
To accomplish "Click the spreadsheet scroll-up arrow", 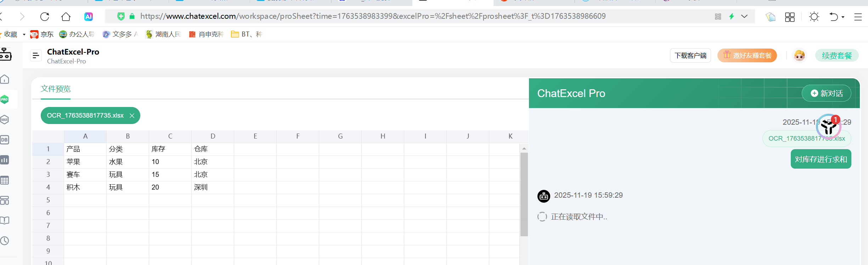I will tap(524, 148).
